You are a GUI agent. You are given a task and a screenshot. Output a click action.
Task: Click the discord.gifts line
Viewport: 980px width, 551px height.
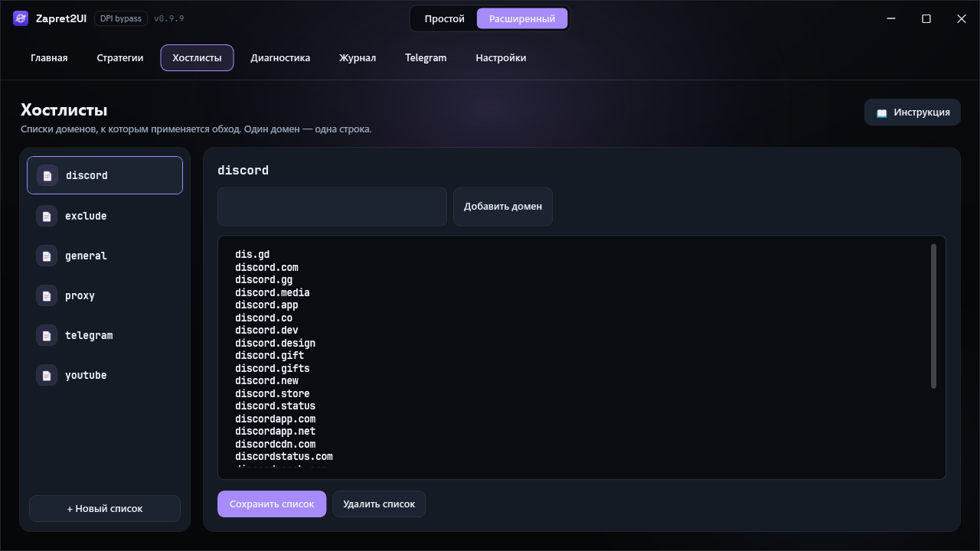273,368
